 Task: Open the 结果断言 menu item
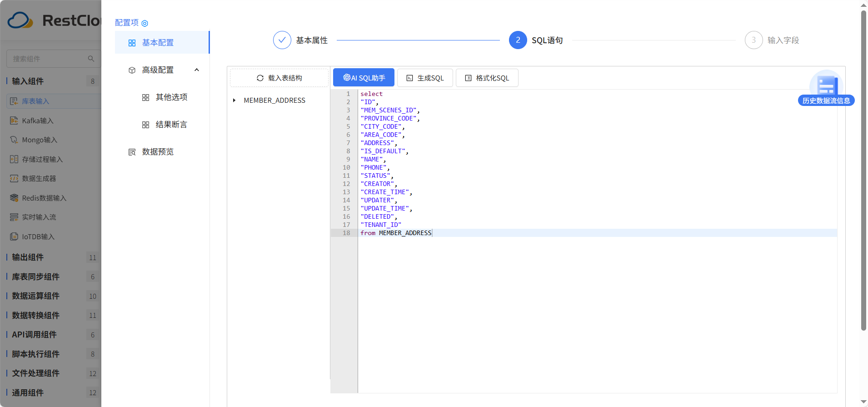(162, 125)
